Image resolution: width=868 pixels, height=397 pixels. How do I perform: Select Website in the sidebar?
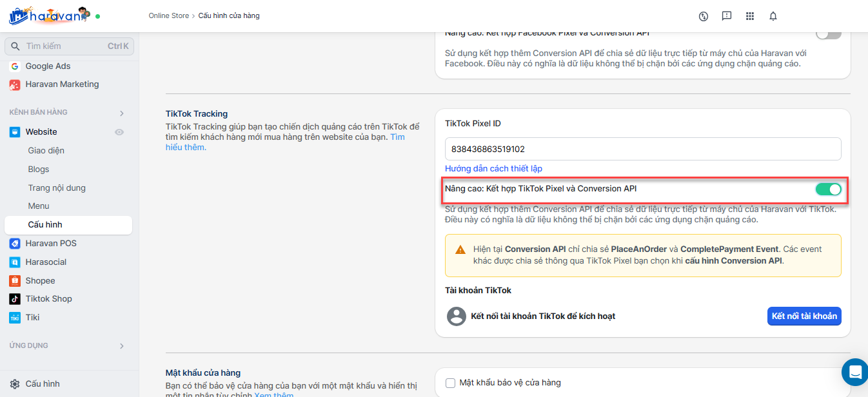coord(41,132)
